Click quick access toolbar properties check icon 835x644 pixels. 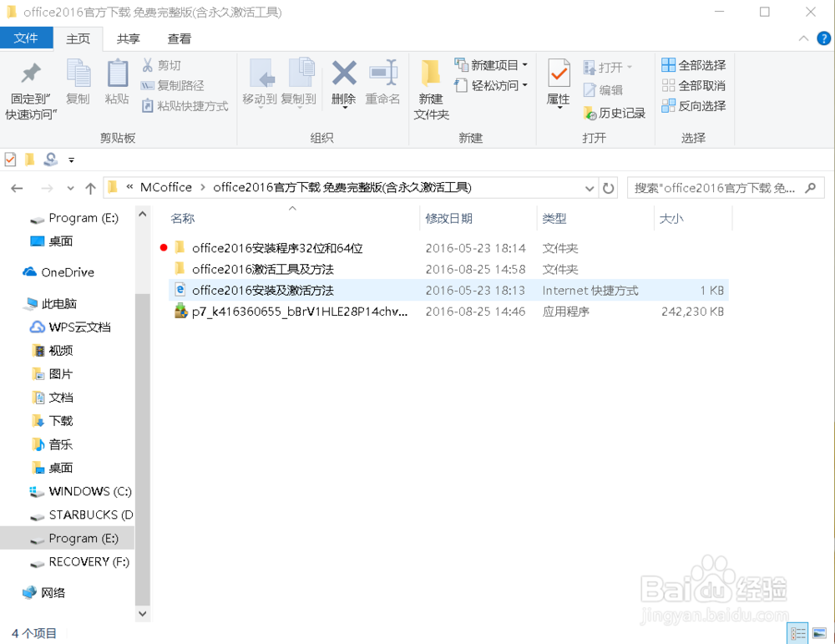click(x=10, y=160)
